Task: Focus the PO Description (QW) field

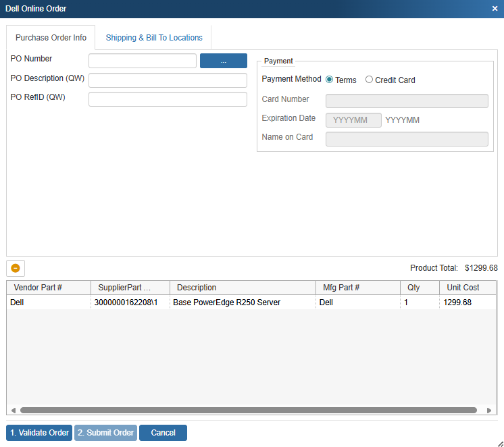Action: pyautogui.click(x=168, y=80)
